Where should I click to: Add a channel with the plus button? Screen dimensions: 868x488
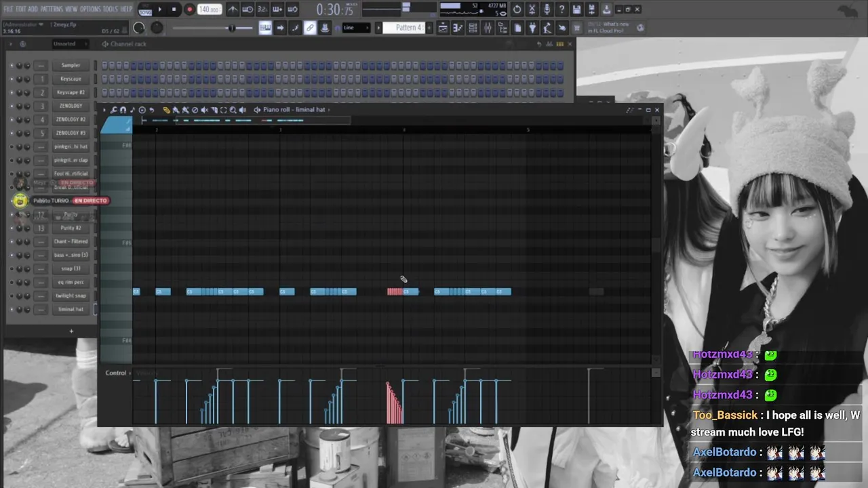(x=71, y=331)
